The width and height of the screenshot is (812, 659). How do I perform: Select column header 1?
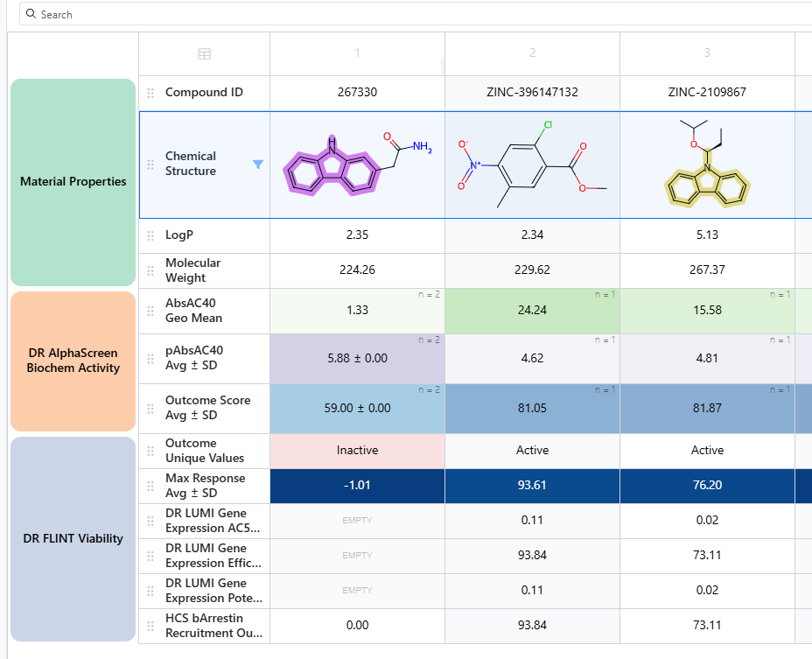pyautogui.click(x=357, y=53)
